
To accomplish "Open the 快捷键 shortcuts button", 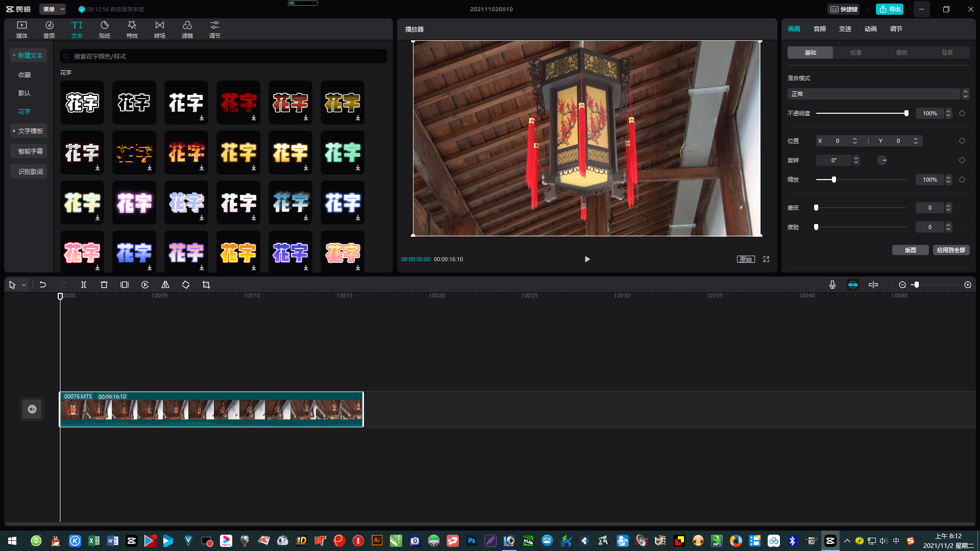I will coord(844,9).
